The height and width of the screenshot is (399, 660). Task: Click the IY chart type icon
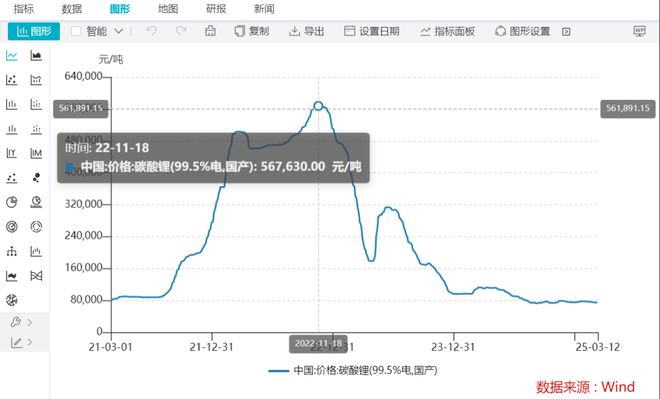click(x=12, y=153)
